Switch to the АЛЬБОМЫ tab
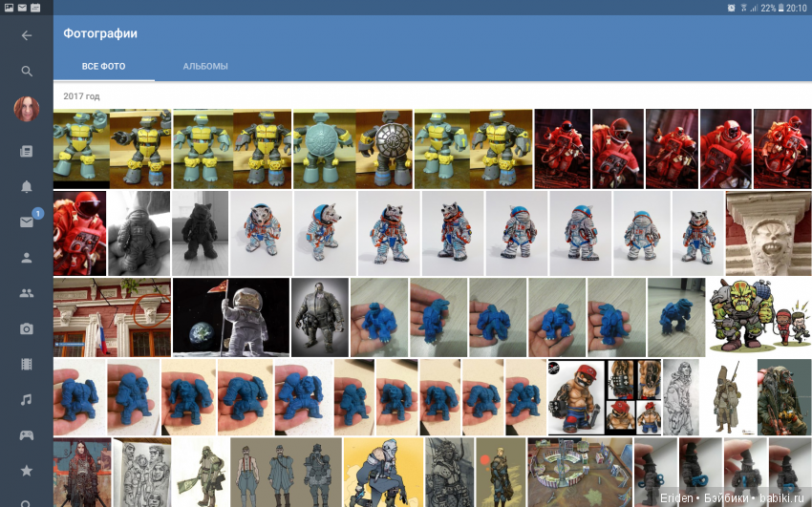This screenshot has height=507, width=812. pos(205,67)
